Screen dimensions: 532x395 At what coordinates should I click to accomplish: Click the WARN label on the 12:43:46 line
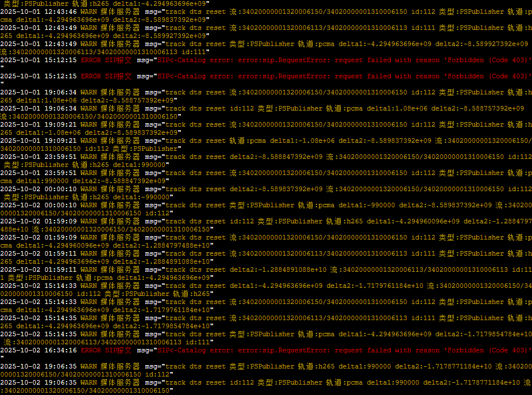point(89,12)
